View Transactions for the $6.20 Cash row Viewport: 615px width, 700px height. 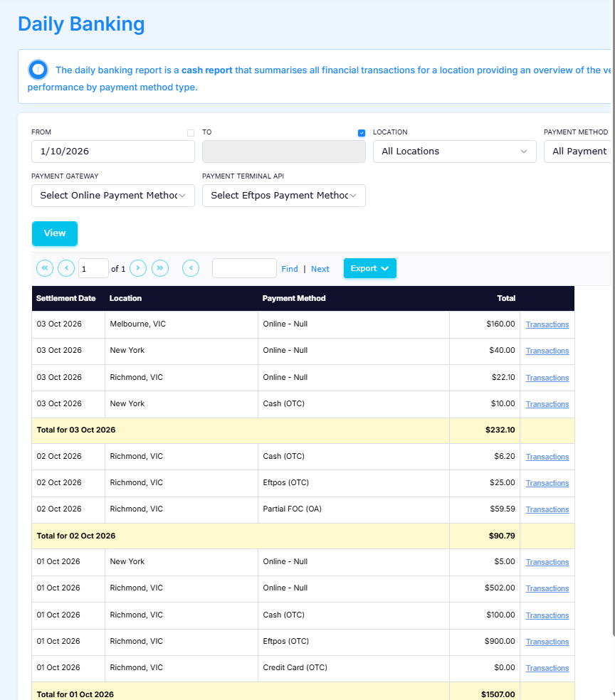click(x=547, y=457)
